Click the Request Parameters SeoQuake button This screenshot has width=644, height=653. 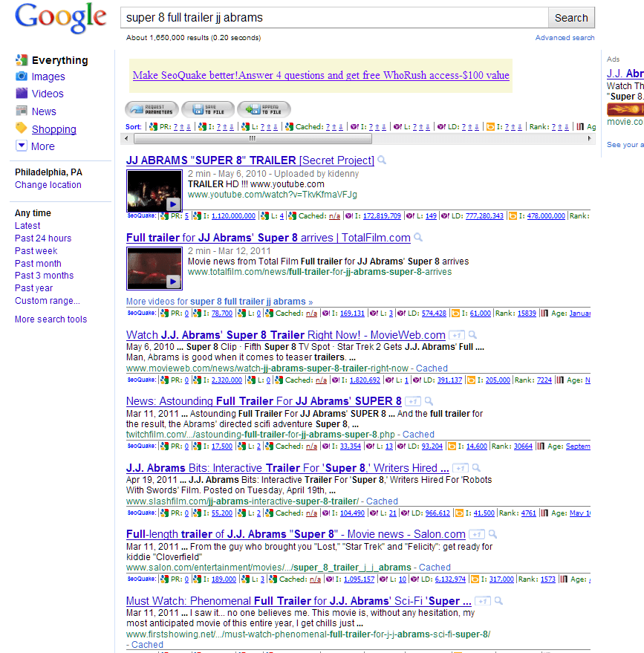(x=152, y=110)
